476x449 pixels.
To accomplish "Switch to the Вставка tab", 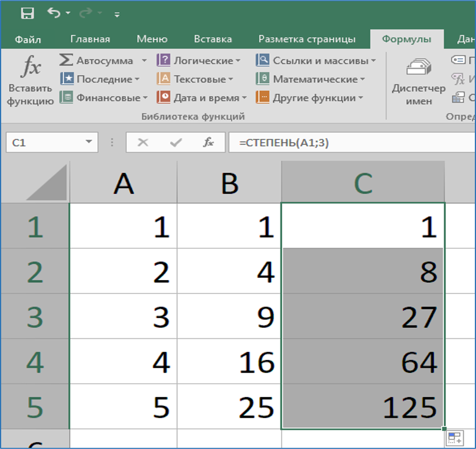I will click(x=213, y=39).
